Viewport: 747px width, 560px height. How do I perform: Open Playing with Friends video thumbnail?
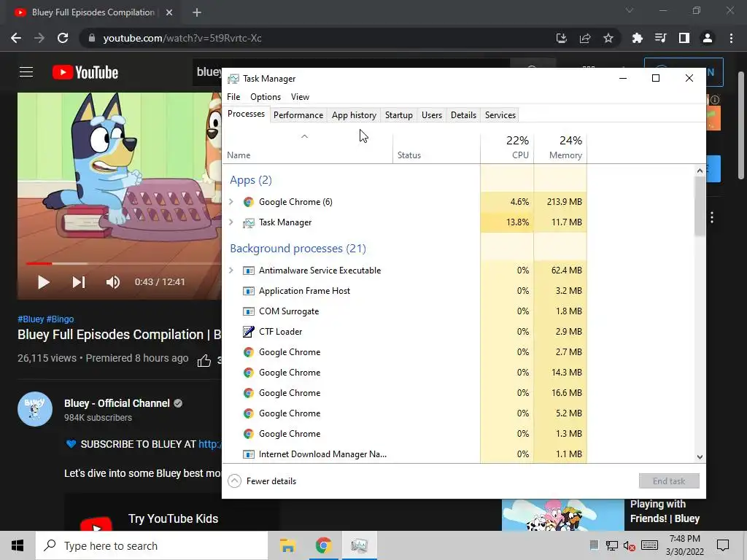[562, 515]
